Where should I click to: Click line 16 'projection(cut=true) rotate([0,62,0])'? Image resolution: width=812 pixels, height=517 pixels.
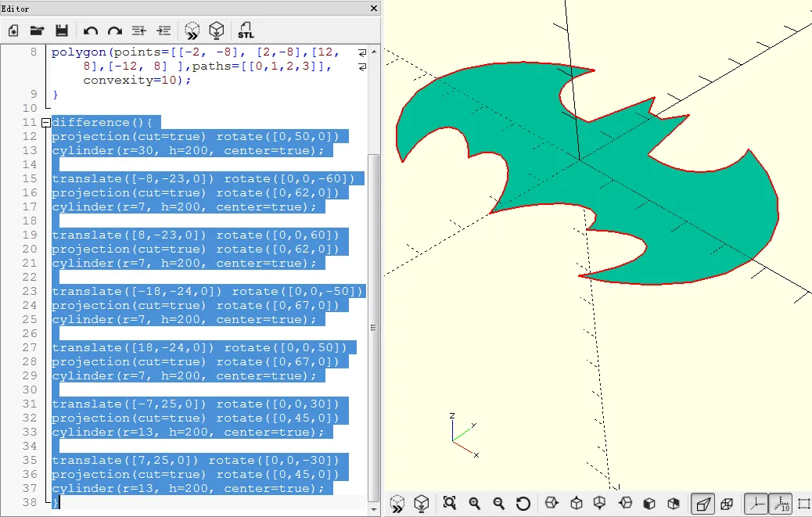point(196,193)
